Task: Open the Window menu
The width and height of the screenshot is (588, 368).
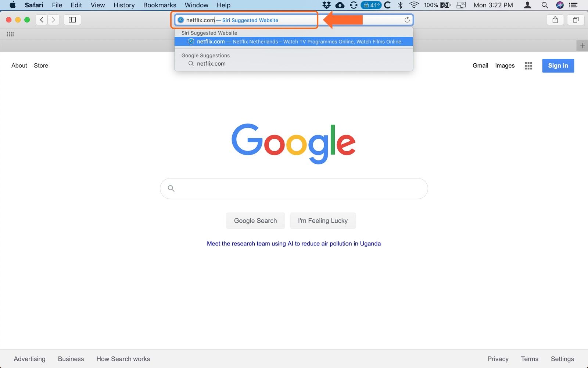Action: [x=197, y=5]
